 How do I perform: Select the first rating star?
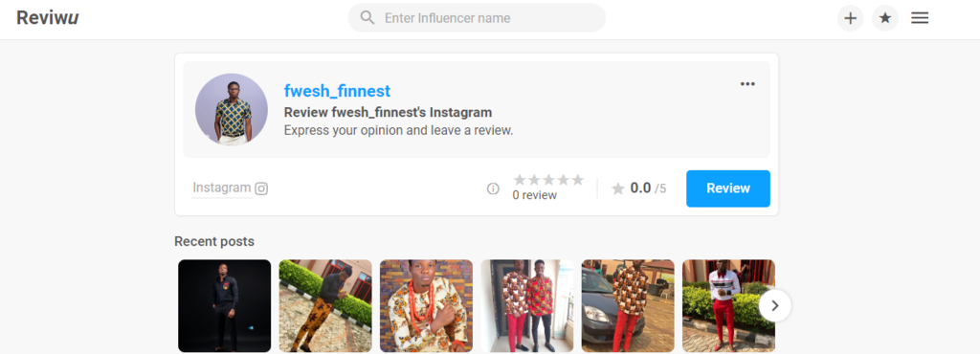[x=520, y=180]
